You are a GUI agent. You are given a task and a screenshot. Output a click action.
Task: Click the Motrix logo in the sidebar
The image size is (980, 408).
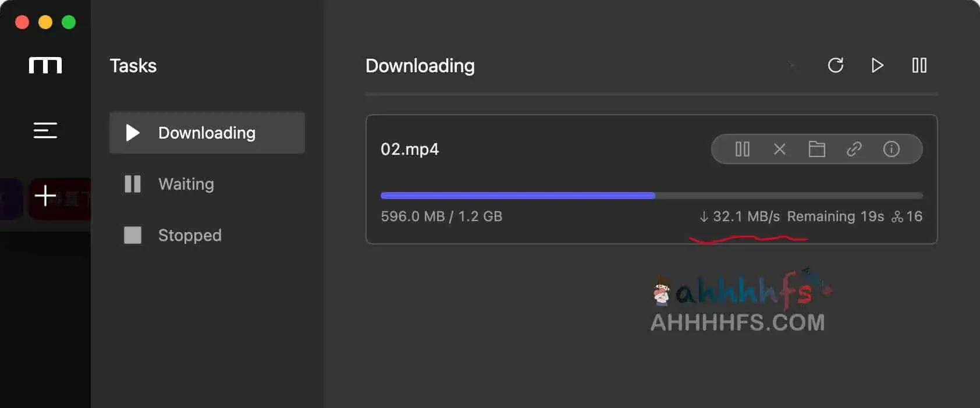coord(45,65)
